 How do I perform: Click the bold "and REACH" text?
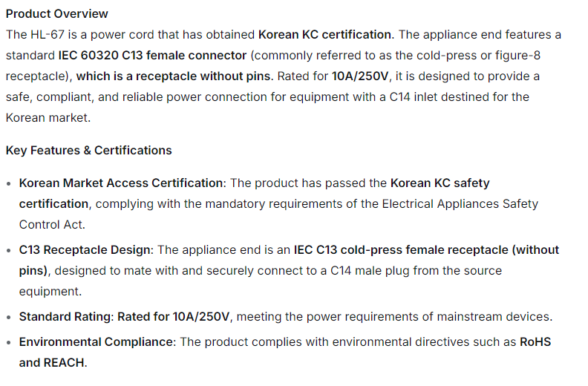pyautogui.click(x=52, y=362)
